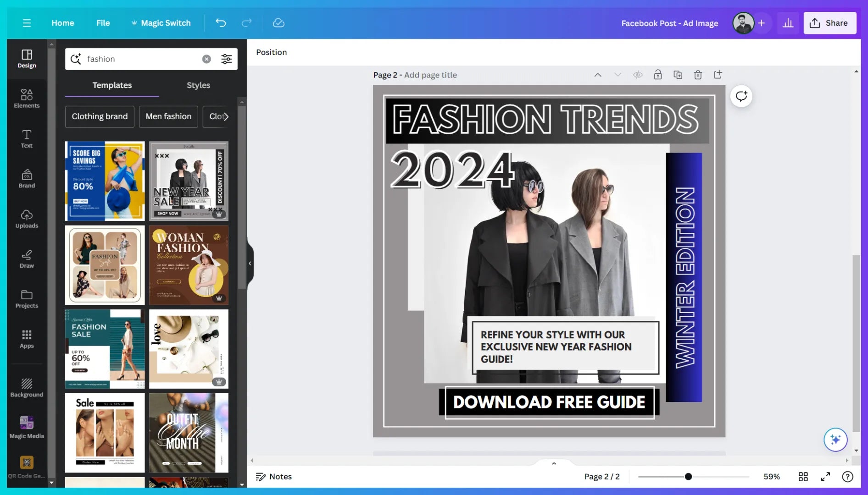
Task: Open grid view of pages
Action: click(x=803, y=477)
